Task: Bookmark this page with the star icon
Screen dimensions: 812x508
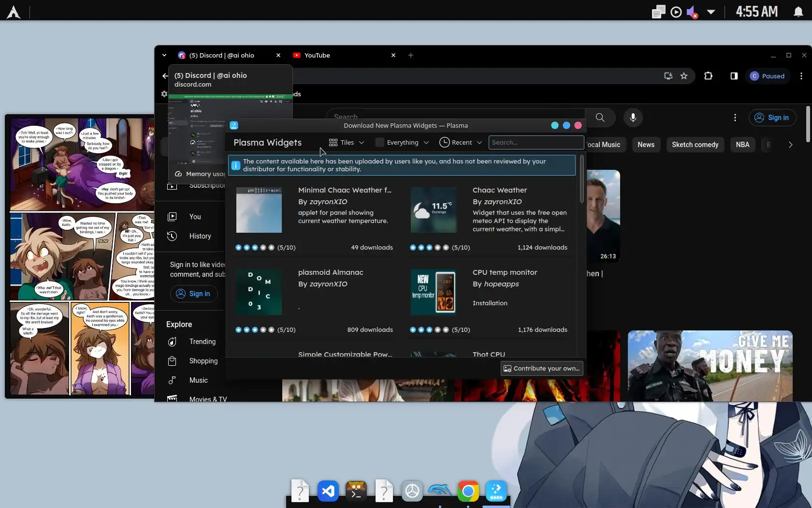Action: [684, 76]
